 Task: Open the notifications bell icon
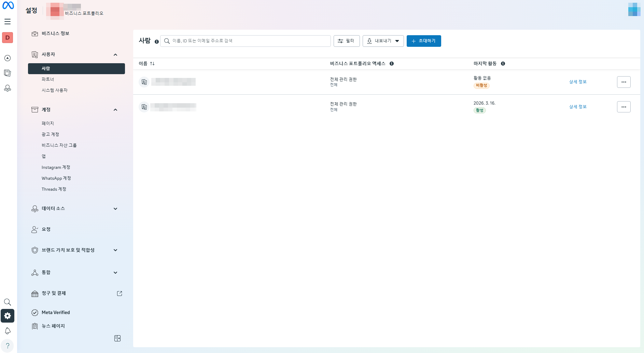8,331
